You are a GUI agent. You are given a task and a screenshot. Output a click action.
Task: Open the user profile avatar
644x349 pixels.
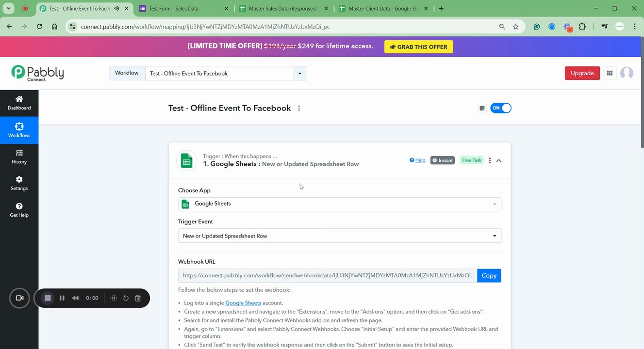(627, 73)
